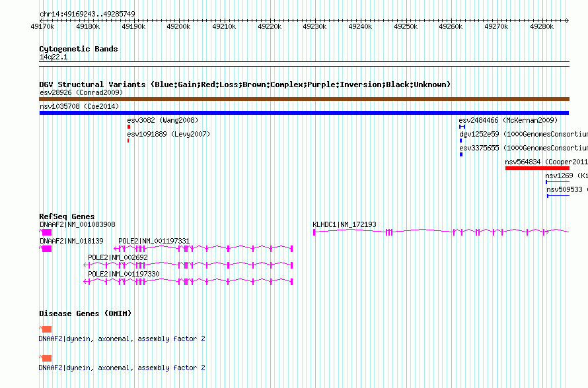Click the Disease Genes (OMIM) track title
The image size is (588, 388).
click(85, 313)
